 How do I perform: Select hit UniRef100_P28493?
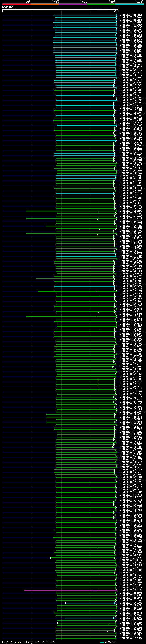(131, 314)
